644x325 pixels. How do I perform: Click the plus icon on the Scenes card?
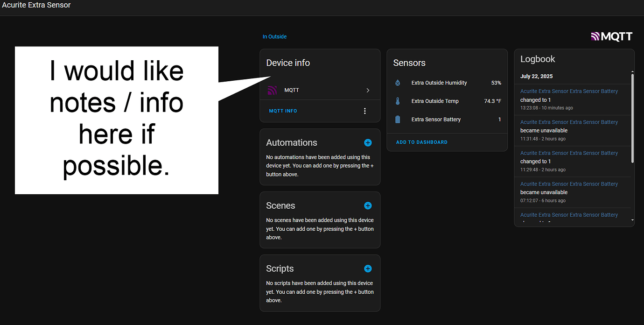[368, 205]
